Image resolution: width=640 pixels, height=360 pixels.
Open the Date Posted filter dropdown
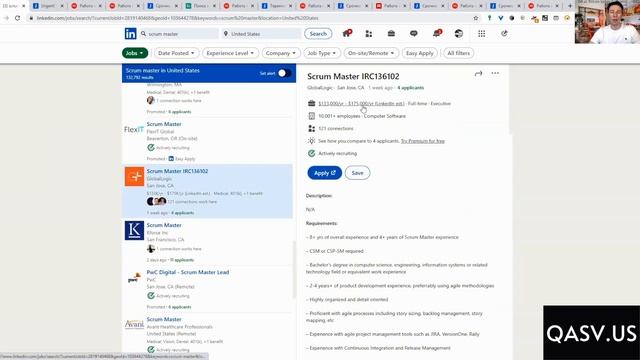176,53
